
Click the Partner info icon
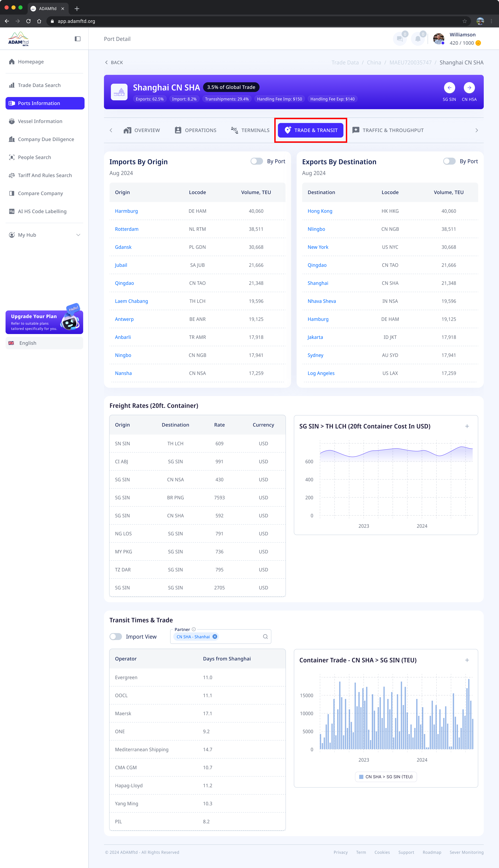pos(194,629)
